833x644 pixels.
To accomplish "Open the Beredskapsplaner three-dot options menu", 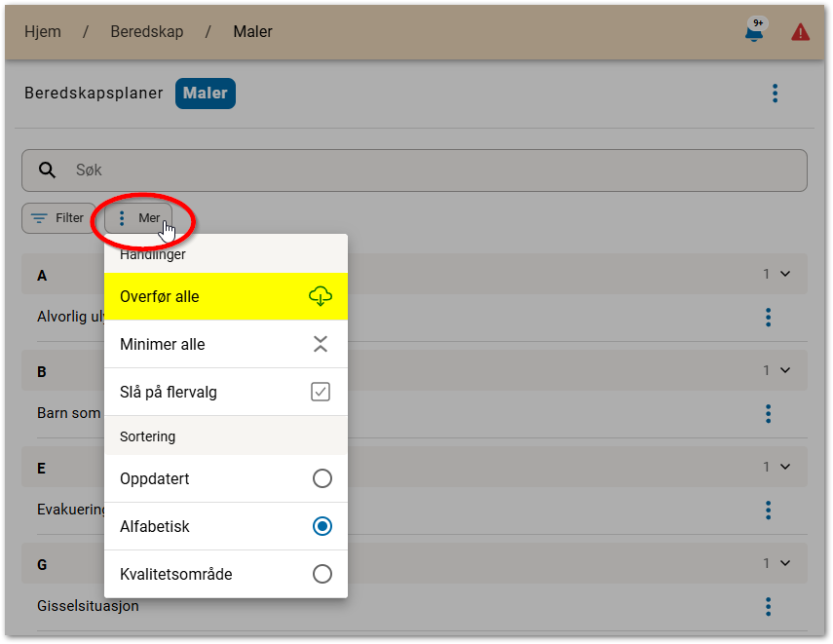I will 775,94.
